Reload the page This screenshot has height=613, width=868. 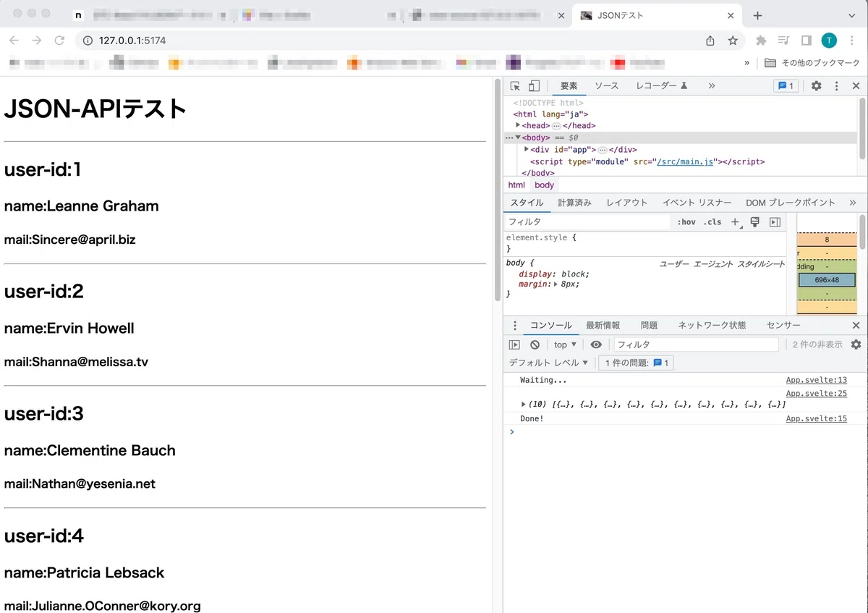pos(59,41)
